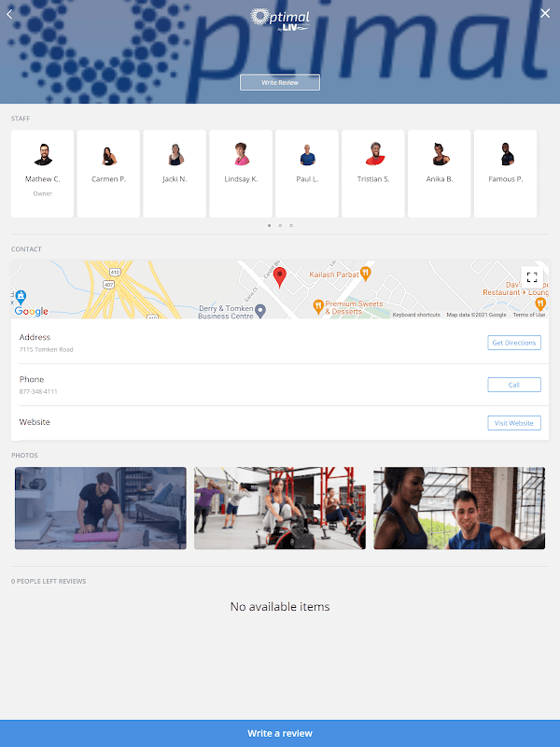
Task: Open Carmen P. staff card
Action: 108,174
